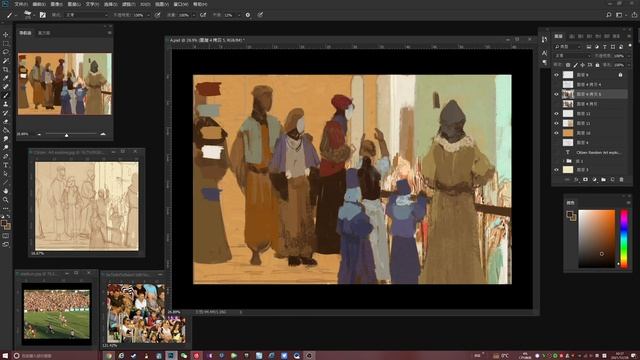
Task: Click Windows Start button
Action: point(5,356)
